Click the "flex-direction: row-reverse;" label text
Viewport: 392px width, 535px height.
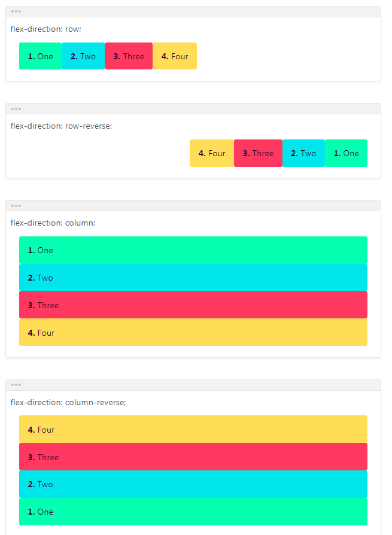tap(61, 126)
